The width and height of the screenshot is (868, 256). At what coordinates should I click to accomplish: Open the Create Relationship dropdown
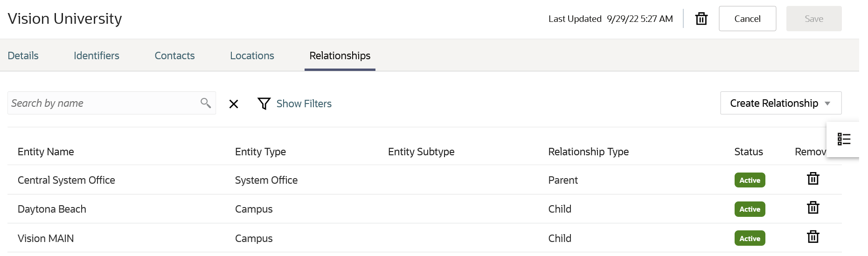[780, 103]
